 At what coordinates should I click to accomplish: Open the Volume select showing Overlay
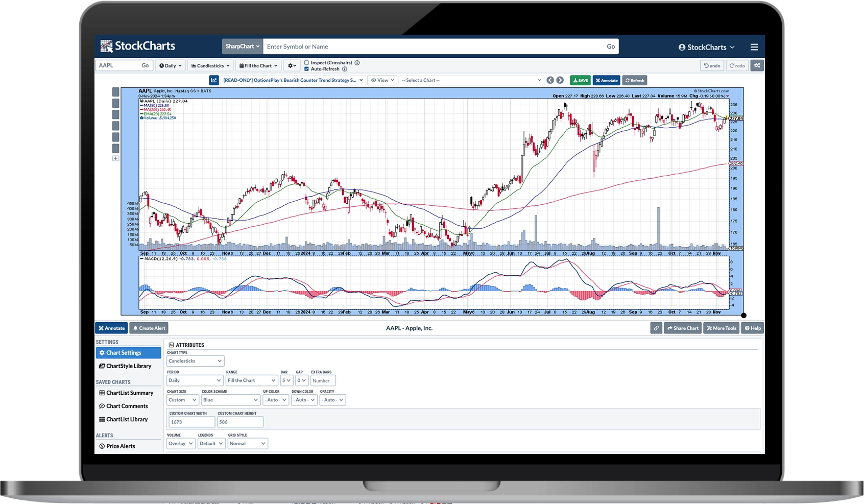click(x=181, y=443)
